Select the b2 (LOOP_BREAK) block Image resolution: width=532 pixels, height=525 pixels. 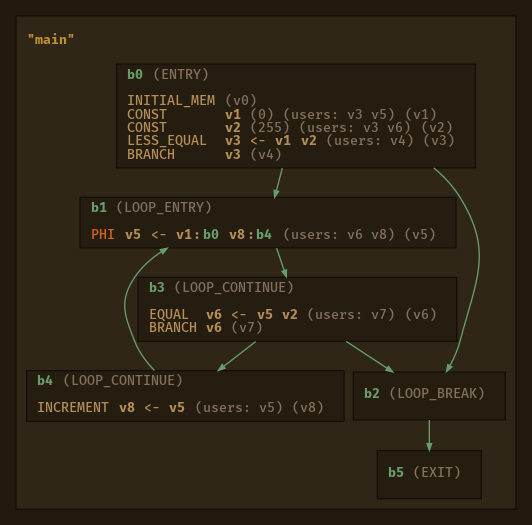(x=429, y=396)
